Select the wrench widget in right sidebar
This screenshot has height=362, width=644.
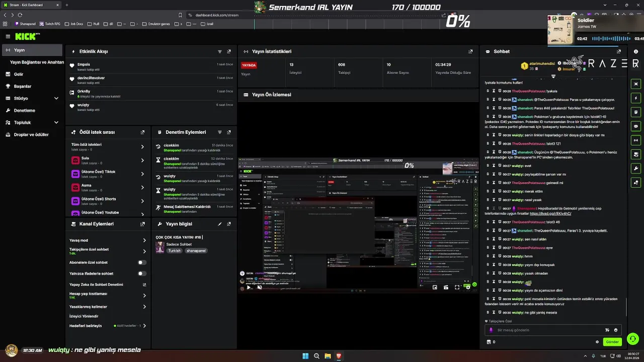click(x=636, y=168)
